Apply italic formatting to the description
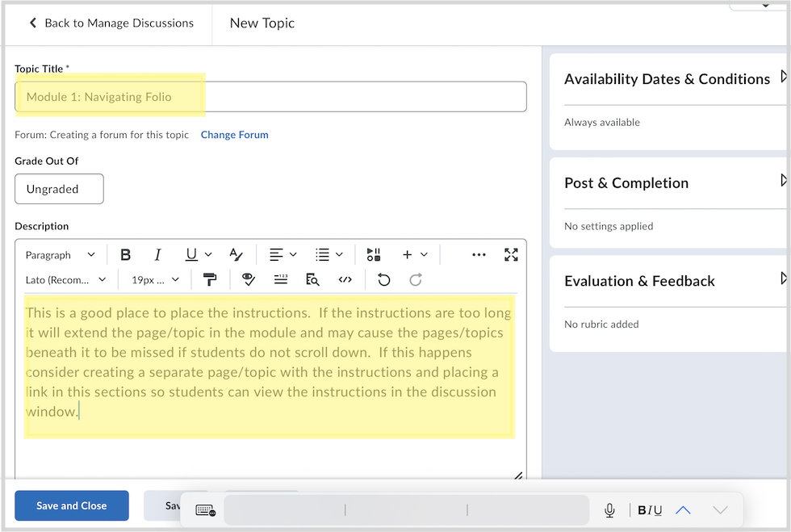The image size is (791, 532). click(x=158, y=255)
